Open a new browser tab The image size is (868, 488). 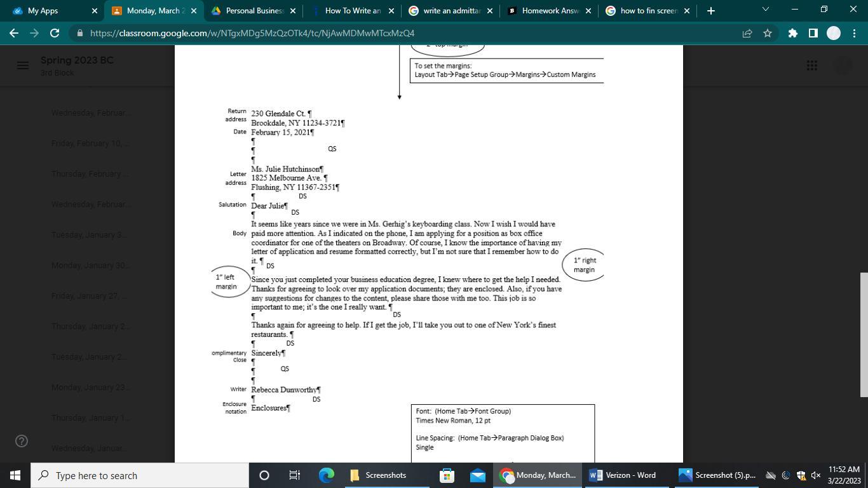point(710,11)
